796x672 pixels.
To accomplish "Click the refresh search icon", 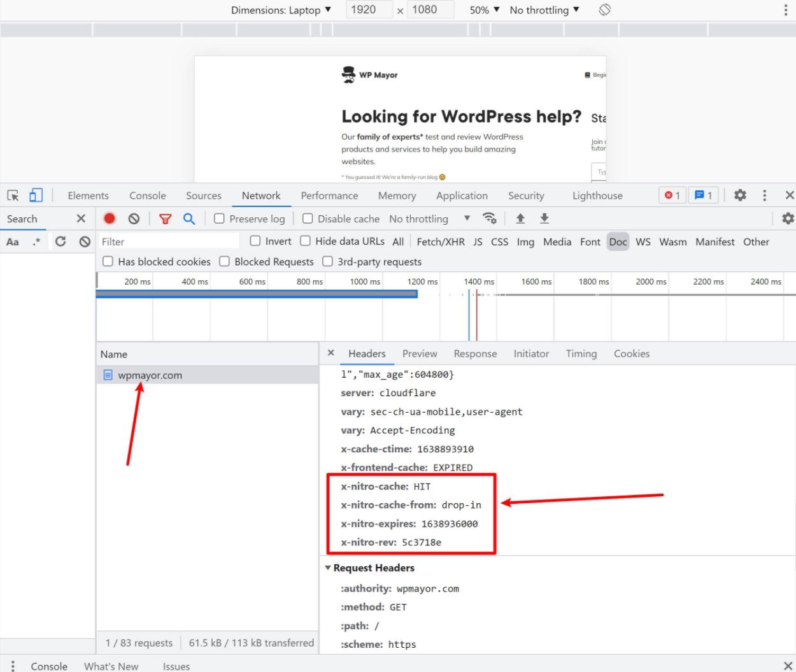I will [x=60, y=241].
